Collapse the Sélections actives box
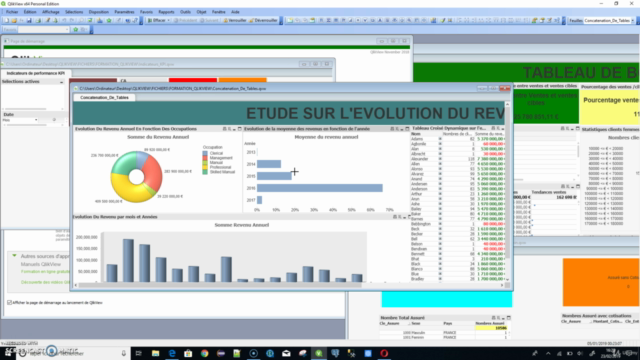 62,82
